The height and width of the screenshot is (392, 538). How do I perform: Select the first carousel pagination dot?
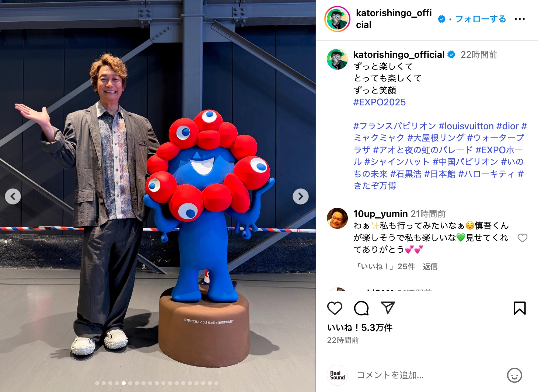tap(97, 383)
